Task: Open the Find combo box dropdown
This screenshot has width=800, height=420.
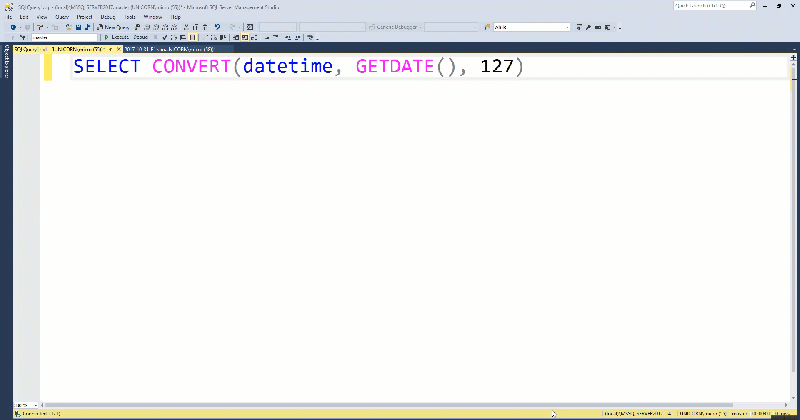Action: coord(567,27)
